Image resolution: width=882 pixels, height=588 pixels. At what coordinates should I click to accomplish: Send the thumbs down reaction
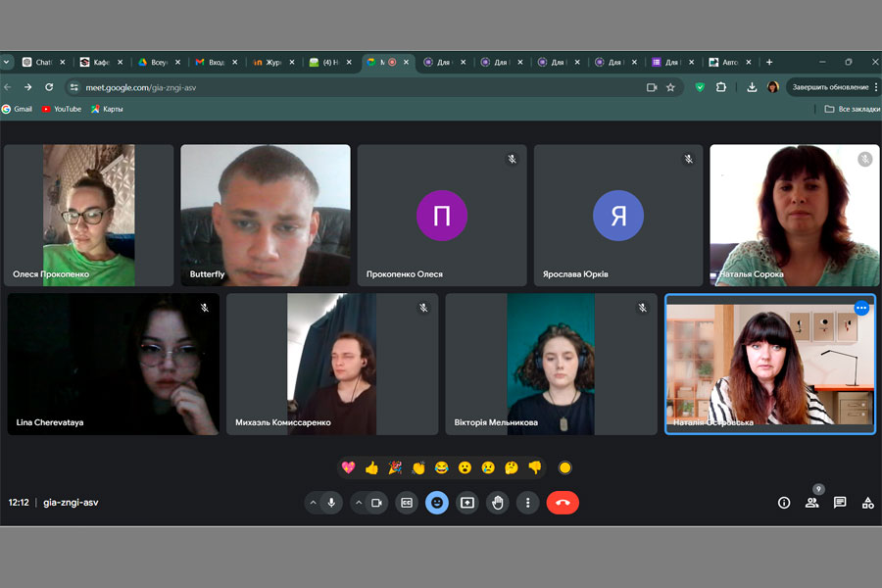(x=535, y=467)
